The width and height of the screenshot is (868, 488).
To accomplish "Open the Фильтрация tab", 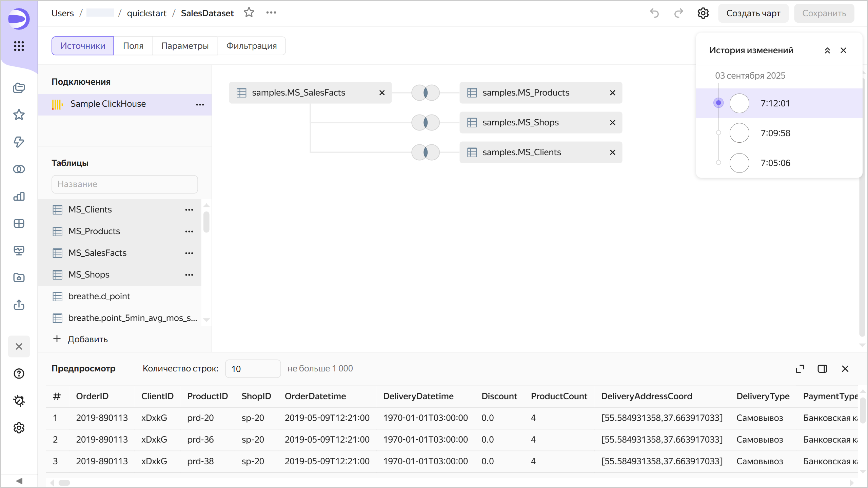I will point(251,46).
